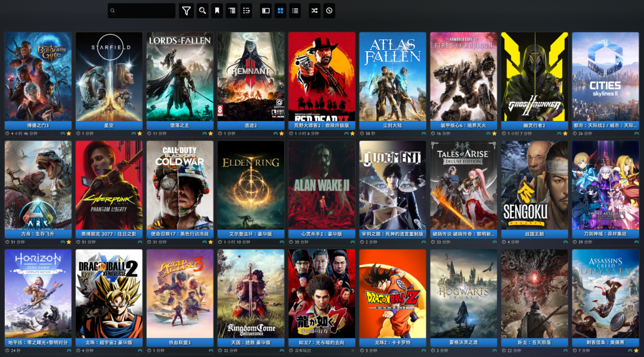
Task: Select the Dragon Ball Z Kakarot cover
Action: click(x=392, y=294)
